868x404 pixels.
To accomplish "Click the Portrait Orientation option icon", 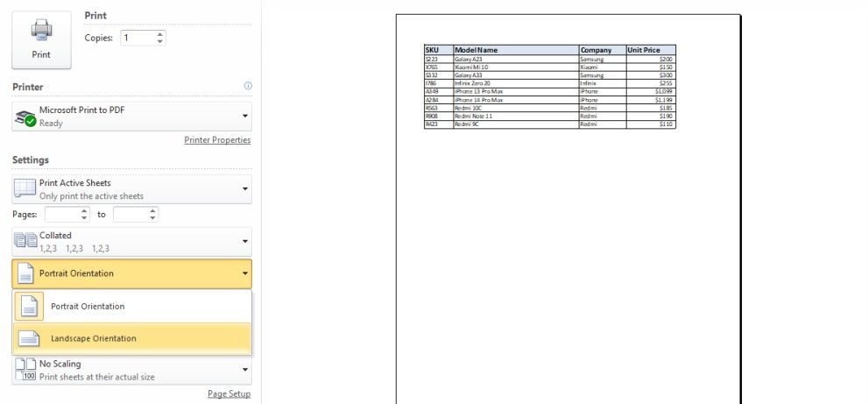I will (x=29, y=307).
